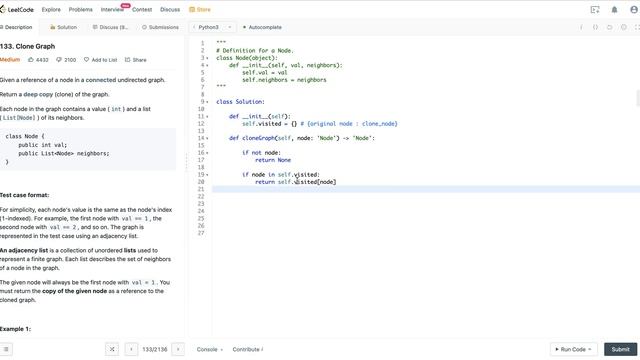Click 'def cloneGraph' code line
This screenshot has width=640, height=360.
(x=302, y=138)
